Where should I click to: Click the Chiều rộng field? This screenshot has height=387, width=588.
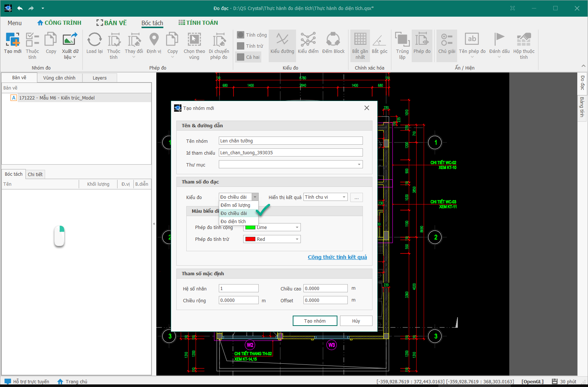tap(239, 300)
